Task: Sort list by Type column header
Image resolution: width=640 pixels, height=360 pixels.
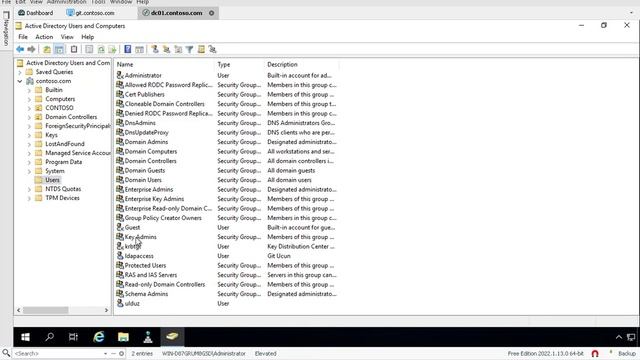Action: (239, 64)
